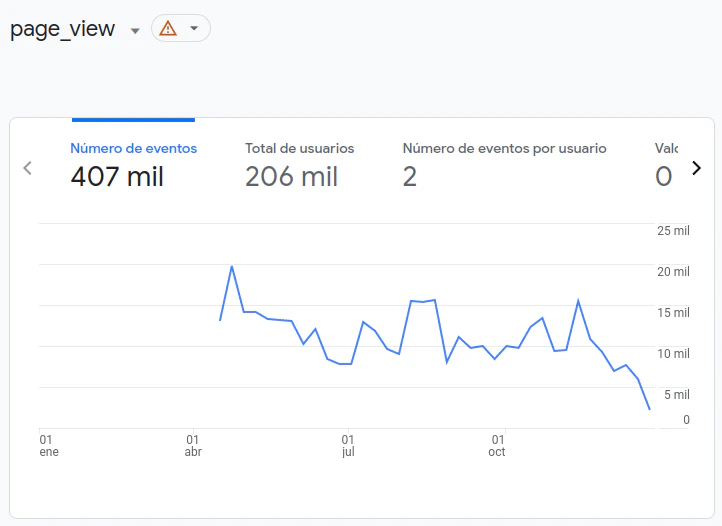Go to previous metrics with left chevron
Viewport: 722px width, 526px height.
pyautogui.click(x=28, y=168)
